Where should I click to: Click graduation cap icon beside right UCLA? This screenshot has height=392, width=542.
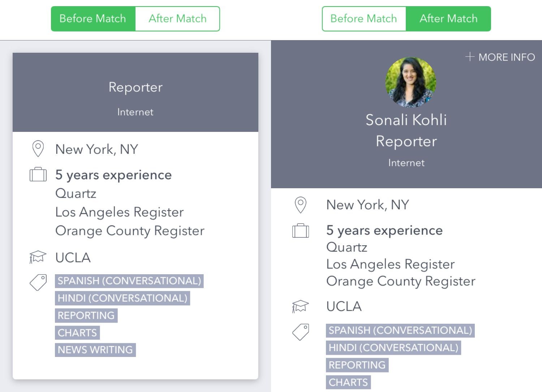[x=301, y=306]
